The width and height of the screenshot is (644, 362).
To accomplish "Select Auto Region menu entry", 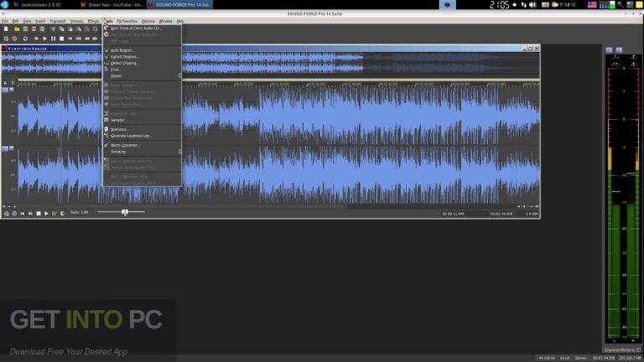I will point(142,50).
